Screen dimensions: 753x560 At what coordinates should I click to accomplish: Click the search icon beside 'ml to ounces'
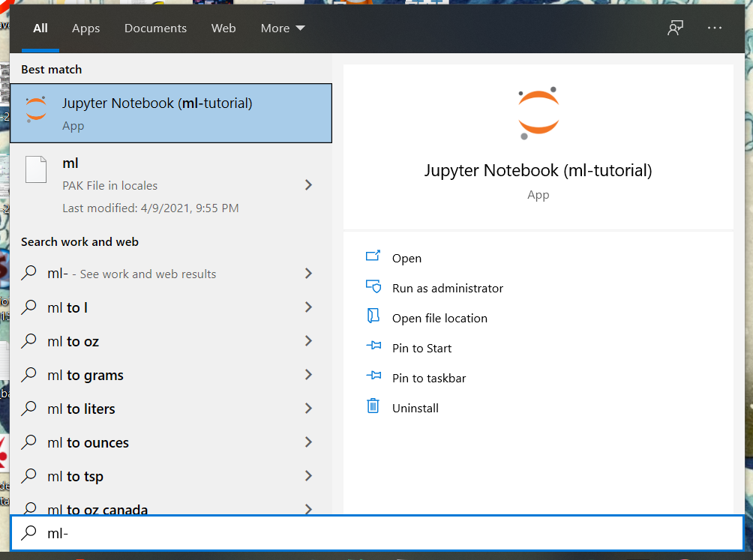click(28, 442)
